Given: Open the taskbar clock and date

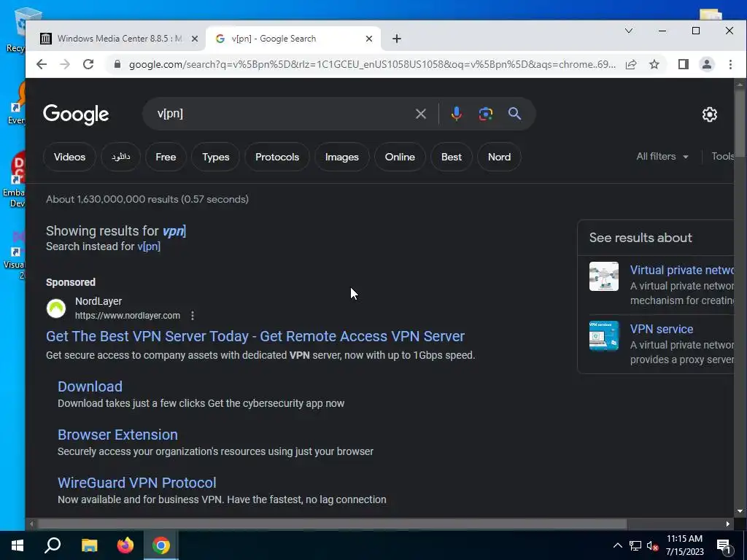Looking at the screenshot, I should [x=684, y=545].
